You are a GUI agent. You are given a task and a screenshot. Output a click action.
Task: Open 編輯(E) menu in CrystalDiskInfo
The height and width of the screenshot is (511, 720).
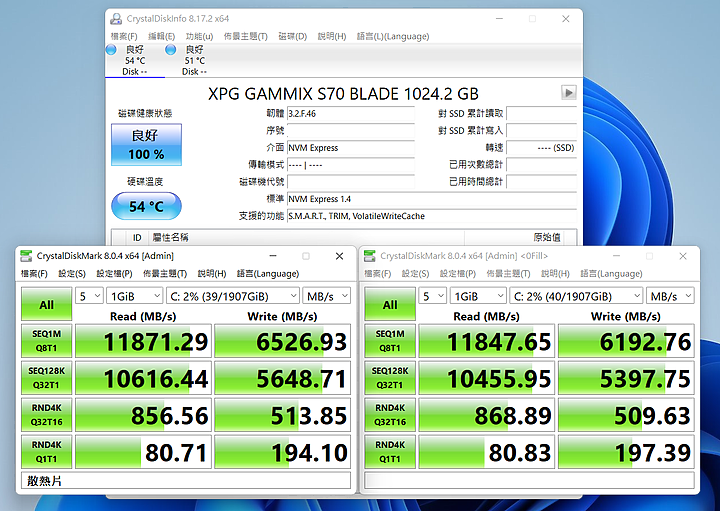coord(162,36)
